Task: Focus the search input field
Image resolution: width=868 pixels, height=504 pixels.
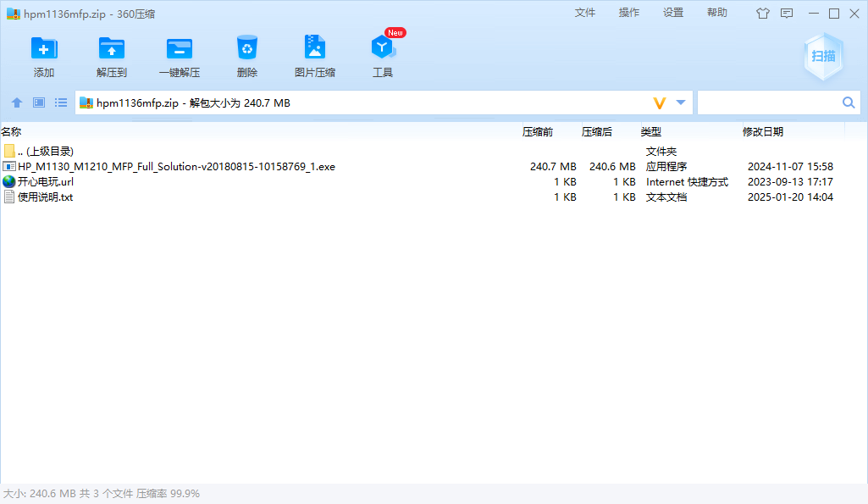Action: 770,102
